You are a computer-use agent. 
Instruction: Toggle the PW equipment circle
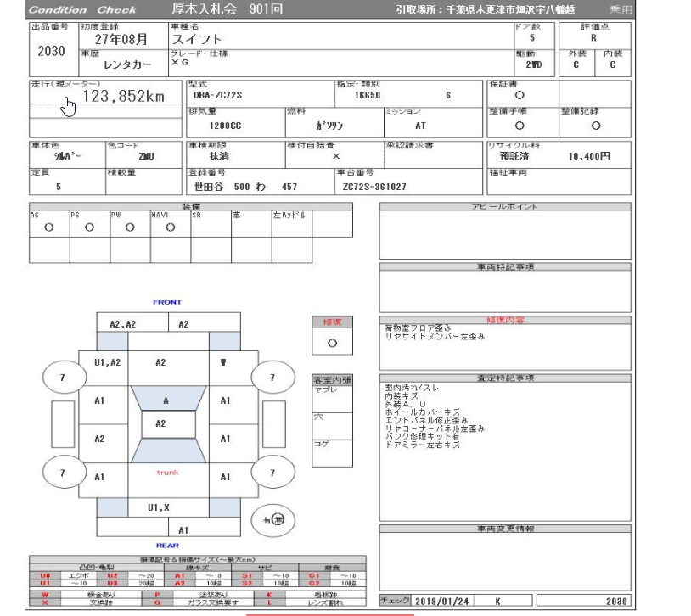click(129, 227)
